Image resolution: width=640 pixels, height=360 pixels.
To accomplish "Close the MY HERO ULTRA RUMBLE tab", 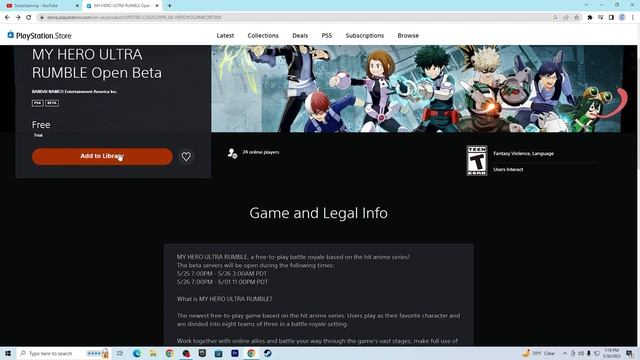I will coord(157,6).
